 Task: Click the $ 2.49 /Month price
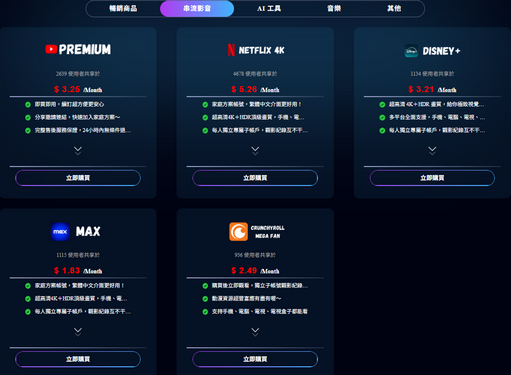(255, 271)
